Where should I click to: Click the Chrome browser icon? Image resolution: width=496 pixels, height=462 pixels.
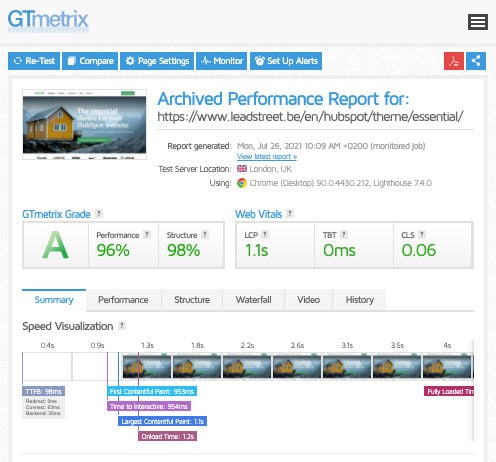[x=242, y=183]
